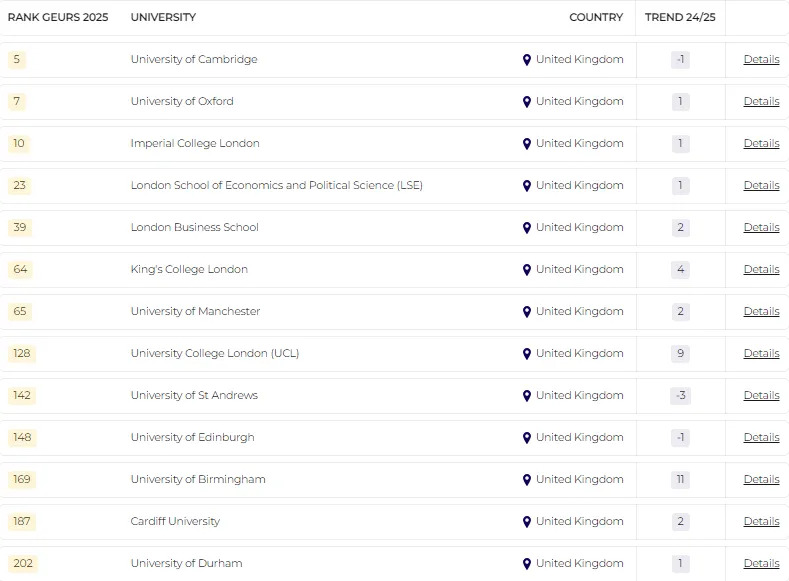Open Details link for London School of Economics
Image resolution: width=789 pixels, height=581 pixels.
click(x=761, y=185)
